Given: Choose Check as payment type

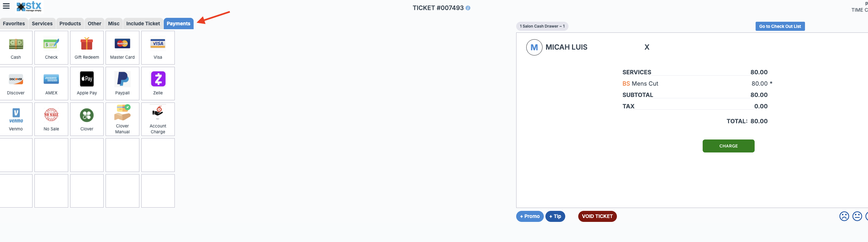Looking at the screenshot, I should pos(51,47).
